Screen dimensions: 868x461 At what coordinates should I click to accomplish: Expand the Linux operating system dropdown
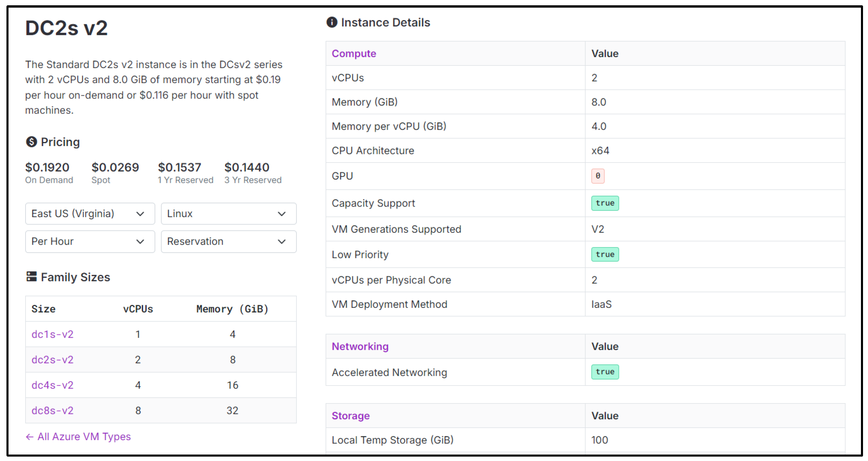click(x=229, y=214)
